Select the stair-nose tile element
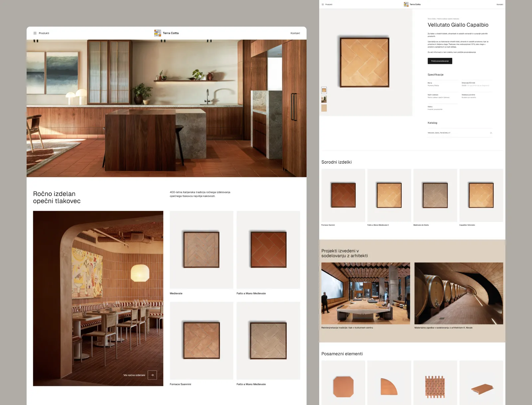Screen dimensions: 532x405 481,388
